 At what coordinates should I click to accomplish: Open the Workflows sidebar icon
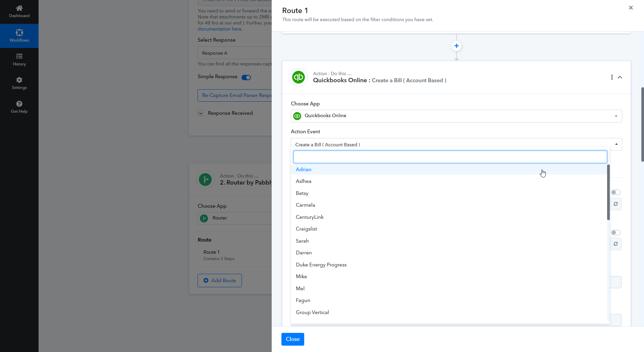pos(19,33)
